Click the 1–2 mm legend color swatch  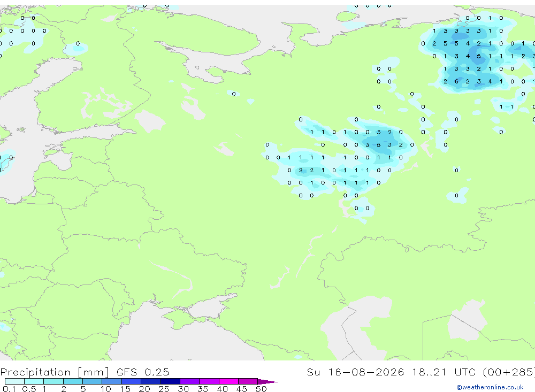[53, 381]
